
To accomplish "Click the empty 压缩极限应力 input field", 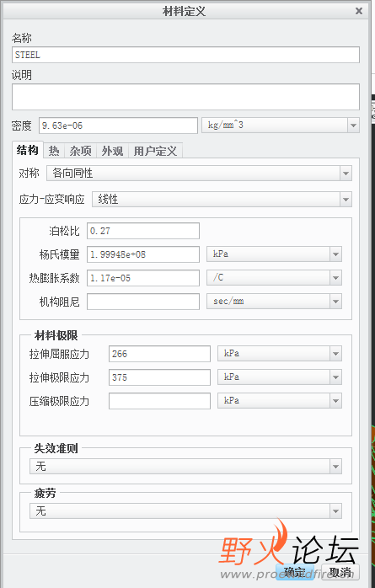I will [160, 401].
